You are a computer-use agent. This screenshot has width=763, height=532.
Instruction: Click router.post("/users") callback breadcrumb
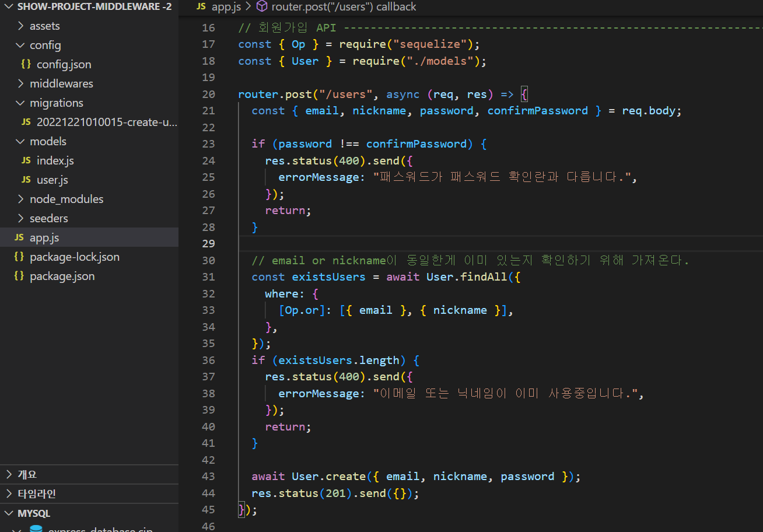pos(344,7)
